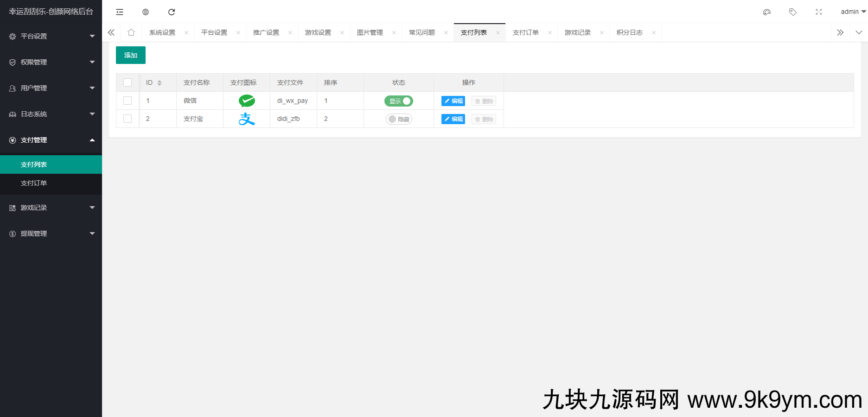Enable 显示 status toggle for 微信
Viewport: 868px width, 417px height.
[x=399, y=101]
